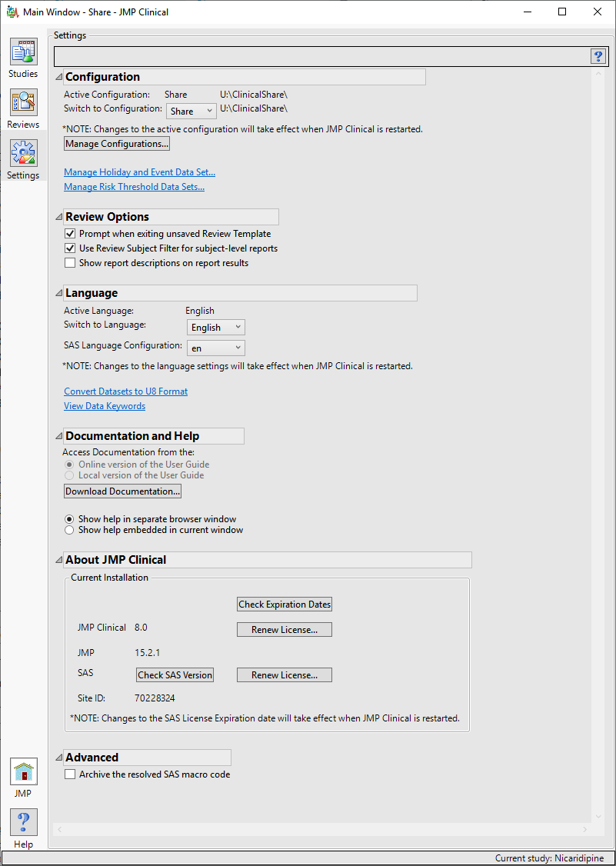Select Show help in separate browser window
Screen dimensions: 616x866
(69, 519)
